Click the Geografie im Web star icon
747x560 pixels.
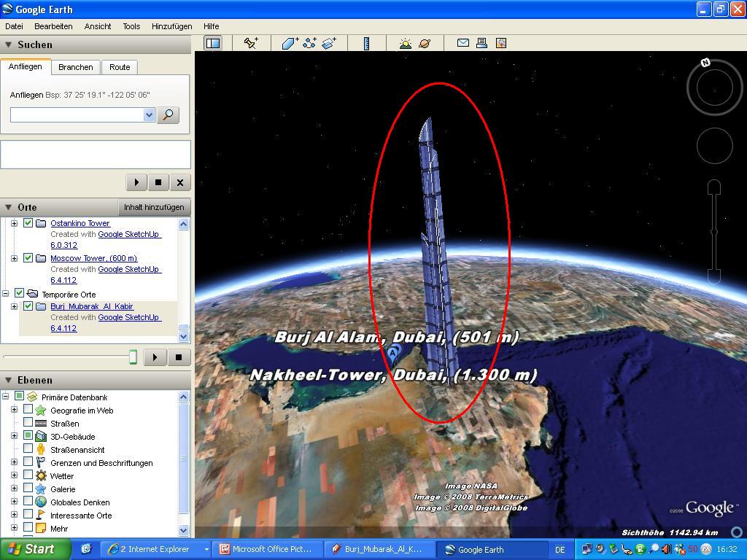click(41, 410)
